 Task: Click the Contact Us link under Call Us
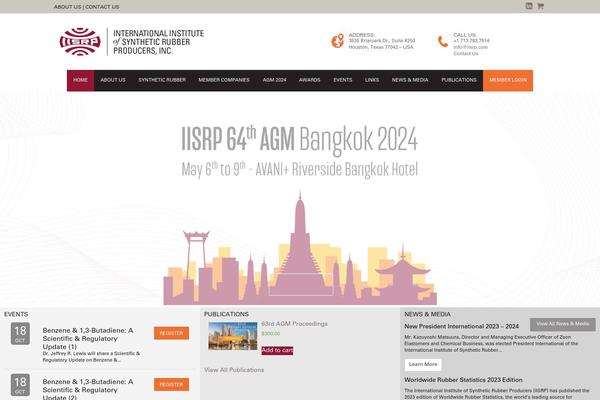point(466,54)
